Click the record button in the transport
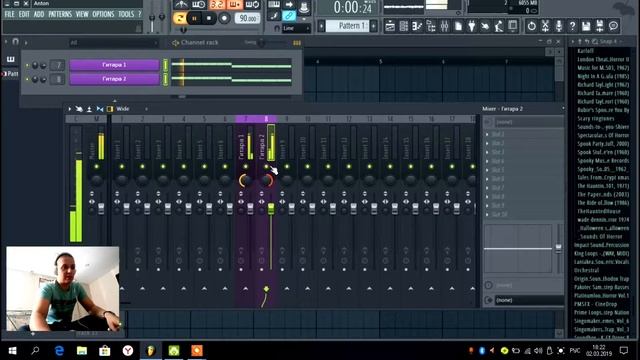The height and width of the screenshot is (360, 640). [x=224, y=18]
